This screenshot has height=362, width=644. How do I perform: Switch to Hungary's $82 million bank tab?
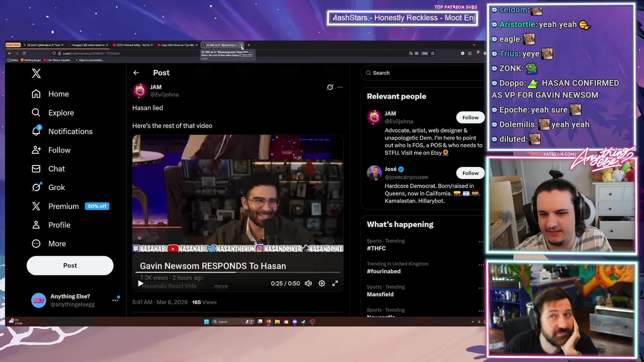[x=87, y=45]
